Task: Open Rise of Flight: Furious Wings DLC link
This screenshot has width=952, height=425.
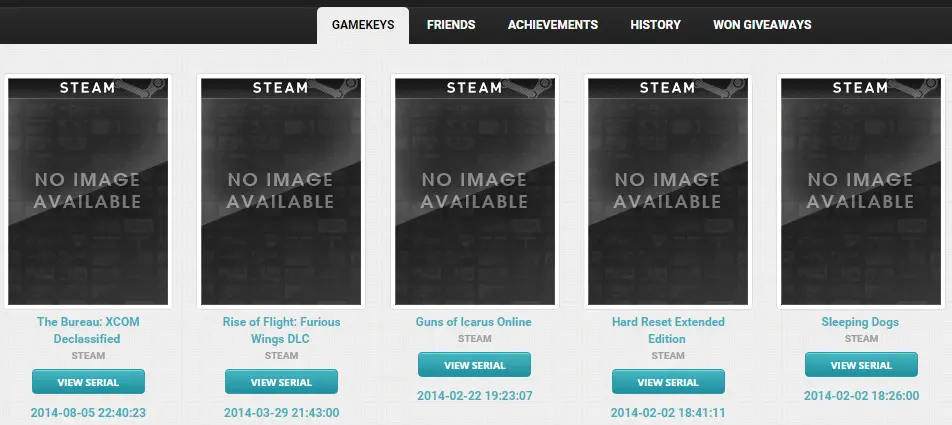Action: [281, 330]
